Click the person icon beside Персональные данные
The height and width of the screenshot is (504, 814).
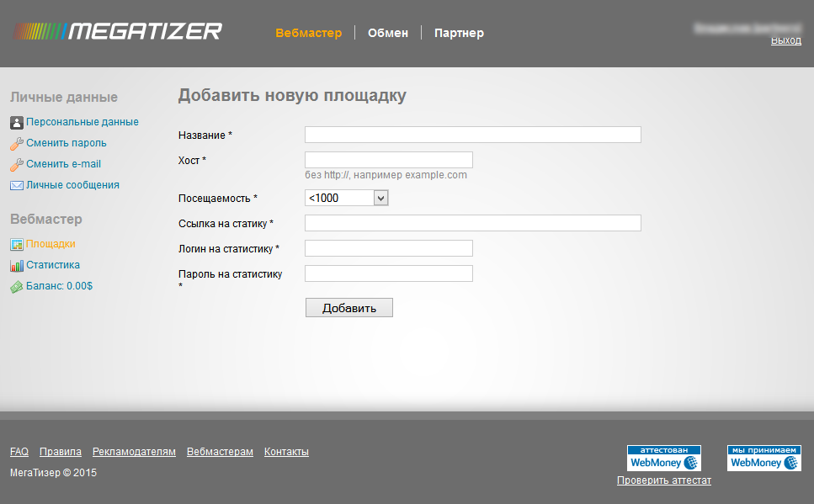[x=16, y=122]
